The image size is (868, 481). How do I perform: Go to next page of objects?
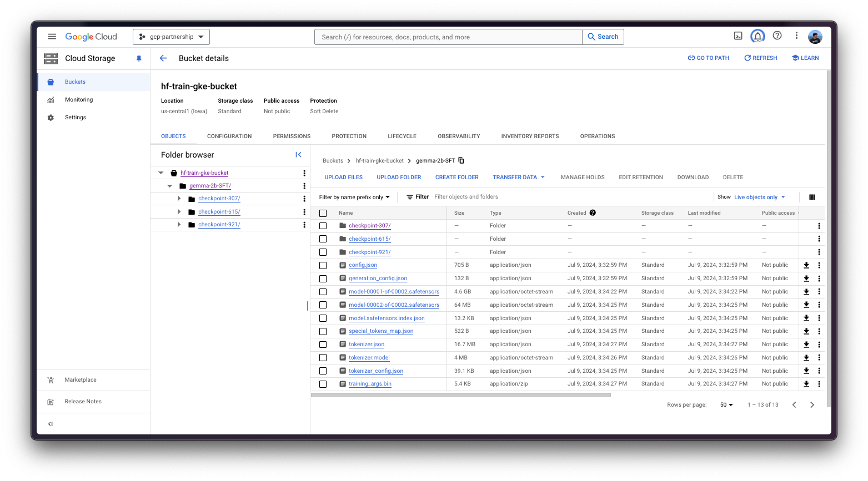tap(812, 405)
